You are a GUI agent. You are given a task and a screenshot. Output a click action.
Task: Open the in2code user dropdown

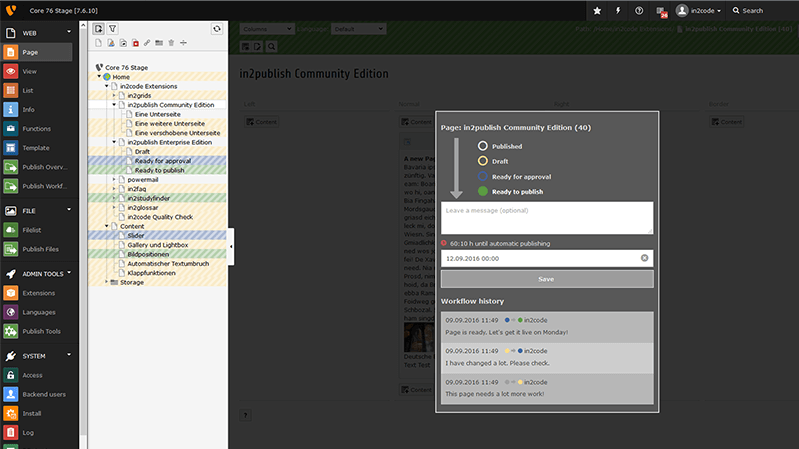click(698, 11)
